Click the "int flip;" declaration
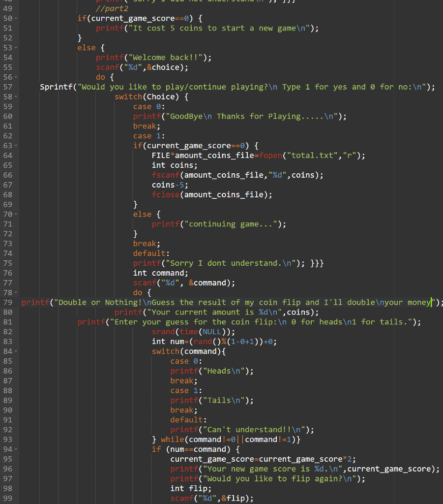Screen dimensions: 443x504 (191, 488)
